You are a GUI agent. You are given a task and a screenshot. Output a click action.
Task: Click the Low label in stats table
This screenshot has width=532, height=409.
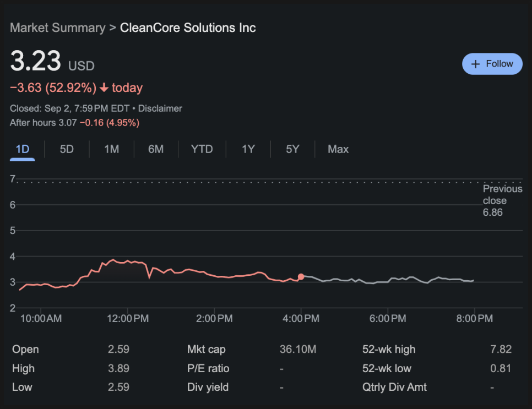point(22,387)
